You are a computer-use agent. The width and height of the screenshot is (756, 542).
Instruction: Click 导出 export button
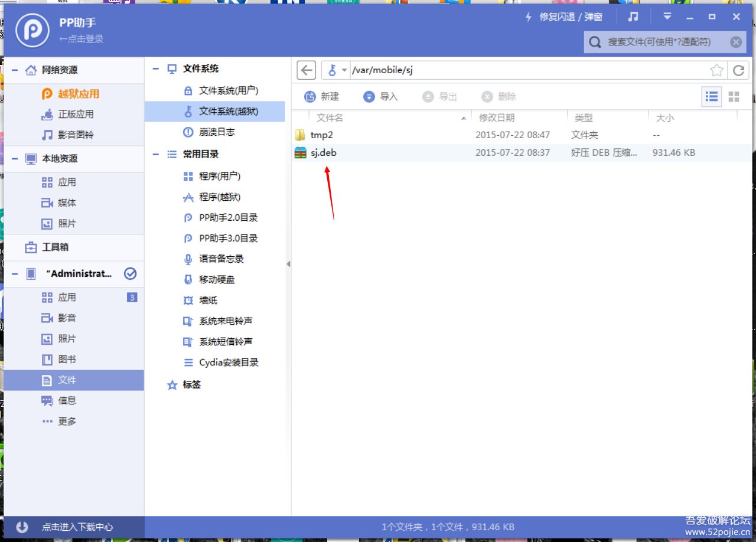tap(440, 97)
